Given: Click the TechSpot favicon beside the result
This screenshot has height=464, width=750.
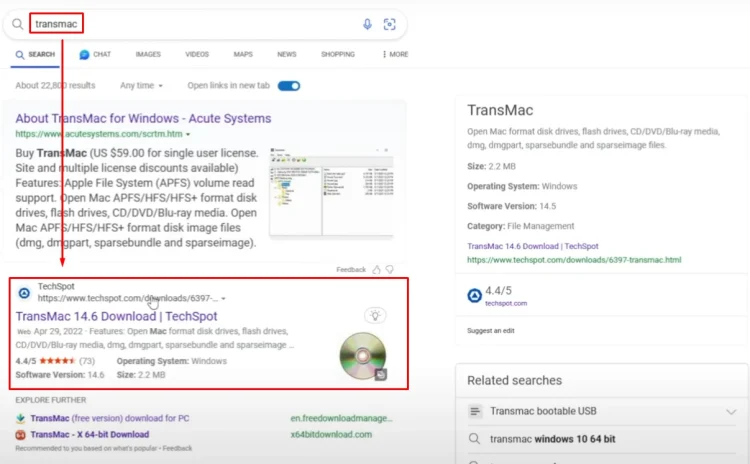Looking at the screenshot, I should coord(24,293).
